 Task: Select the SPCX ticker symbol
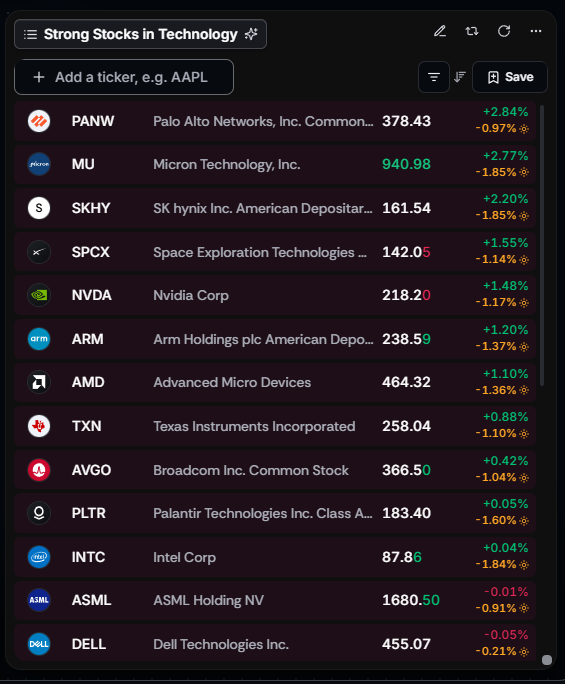(90, 252)
